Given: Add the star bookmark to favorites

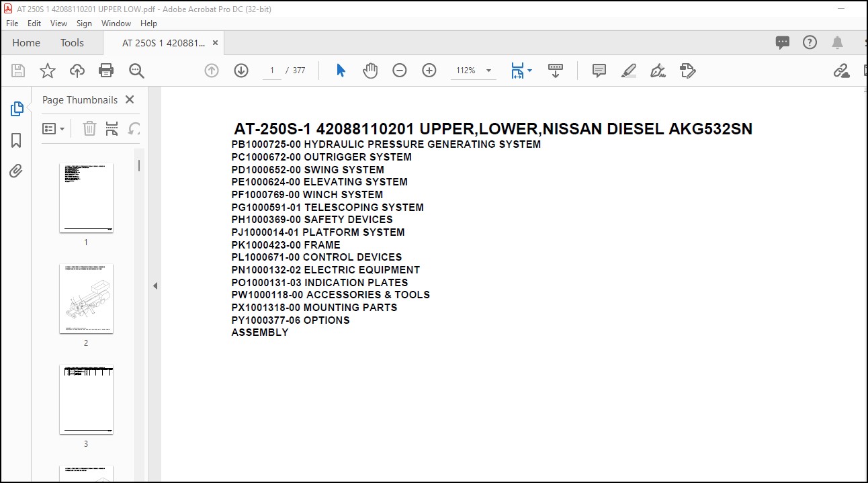Looking at the screenshot, I should pyautogui.click(x=48, y=71).
